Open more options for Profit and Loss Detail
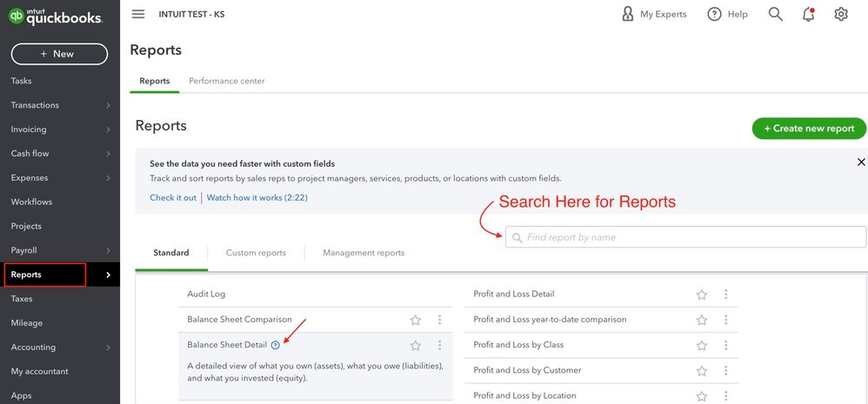868x404 pixels. [x=725, y=294]
